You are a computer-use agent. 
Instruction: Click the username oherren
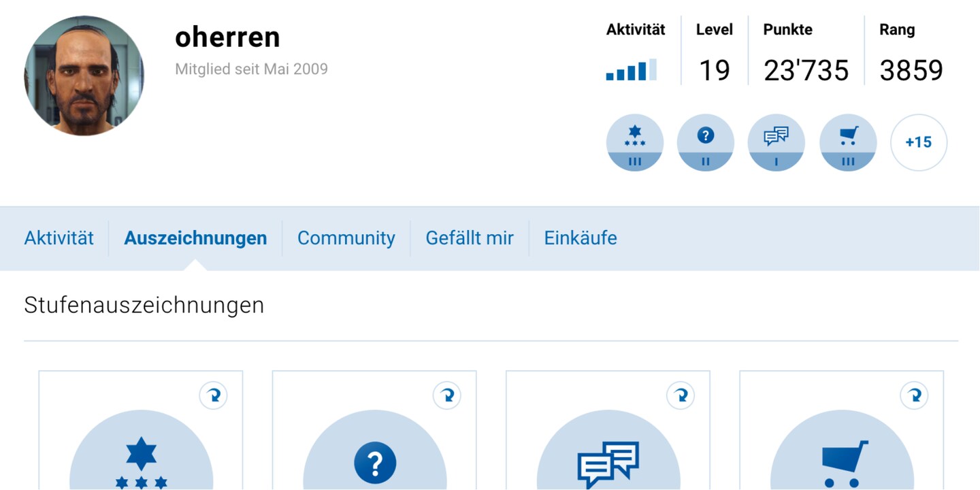click(x=227, y=37)
